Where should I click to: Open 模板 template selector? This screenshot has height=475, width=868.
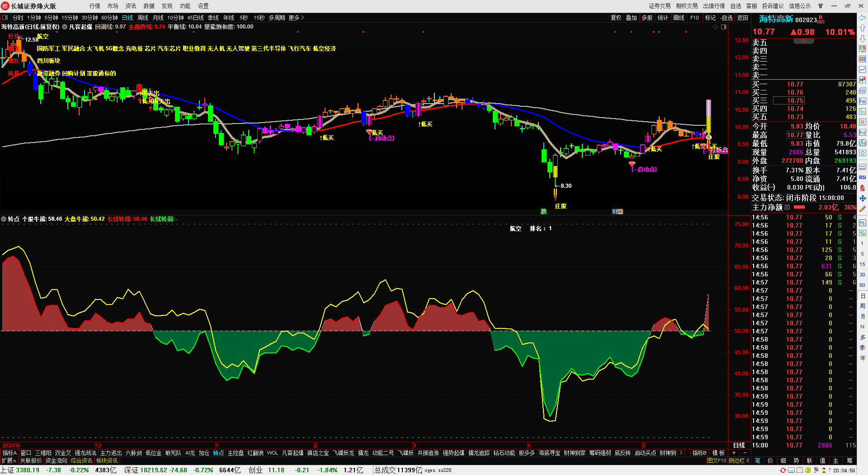point(718,453)
